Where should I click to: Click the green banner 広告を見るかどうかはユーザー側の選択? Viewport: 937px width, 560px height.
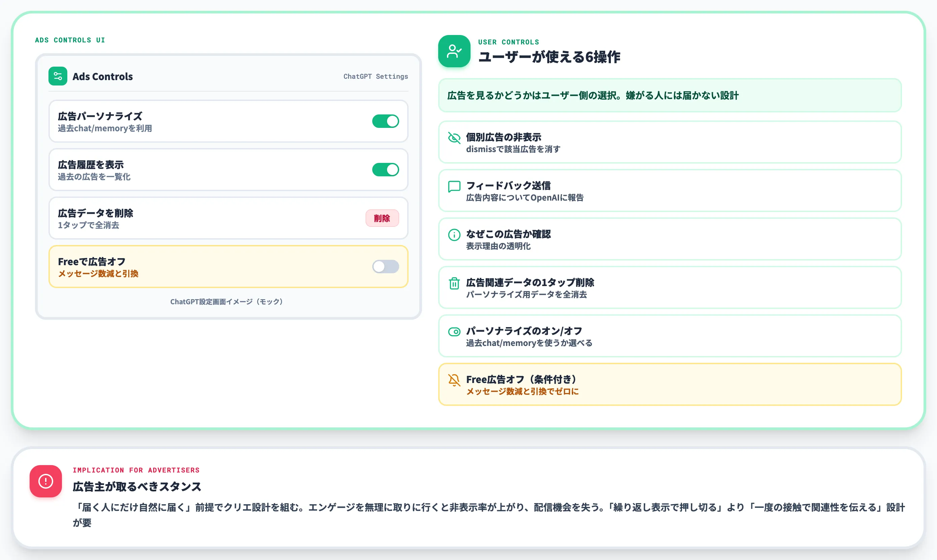670,96
